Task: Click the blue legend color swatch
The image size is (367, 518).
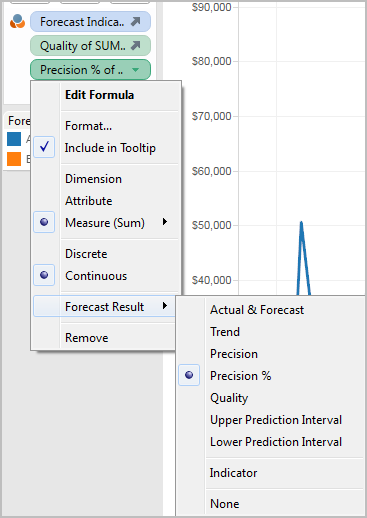Action: (14, 139)
